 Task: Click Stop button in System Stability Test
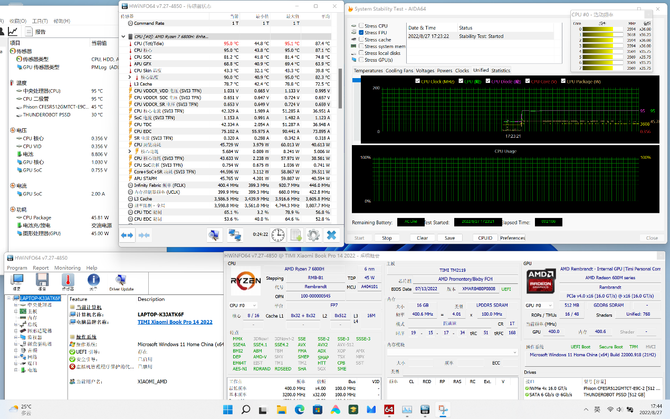pyautogui.click(x=387, y=238)
